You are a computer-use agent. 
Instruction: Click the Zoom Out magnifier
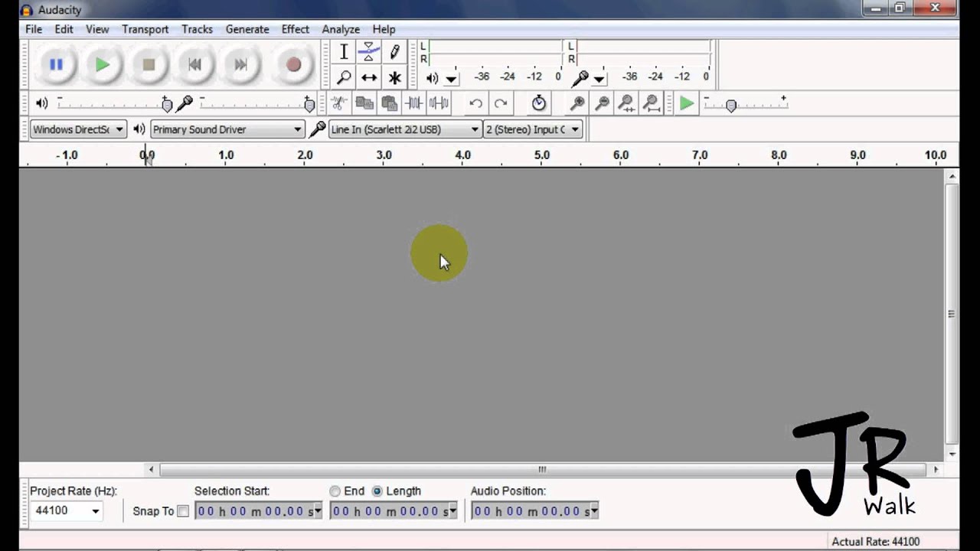click(602, 103)
